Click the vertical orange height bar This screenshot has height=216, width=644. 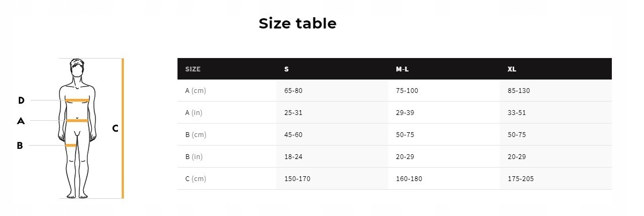[123, 128]
